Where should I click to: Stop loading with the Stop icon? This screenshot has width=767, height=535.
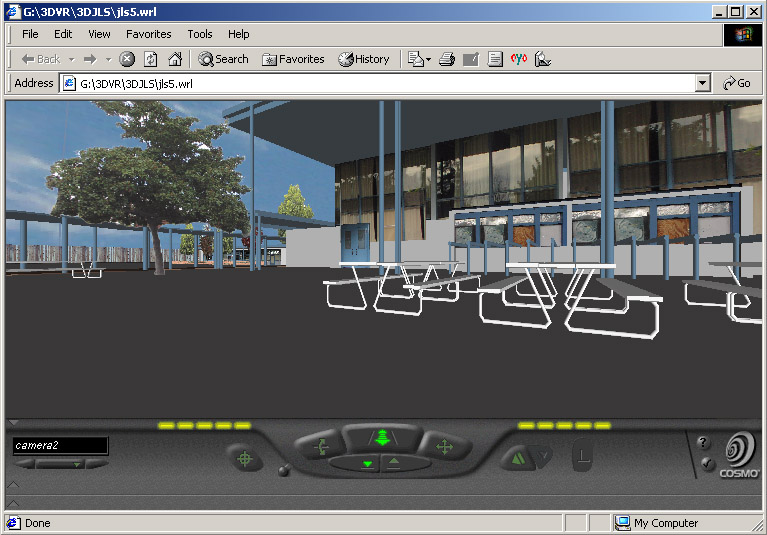(x=127, y=59)
